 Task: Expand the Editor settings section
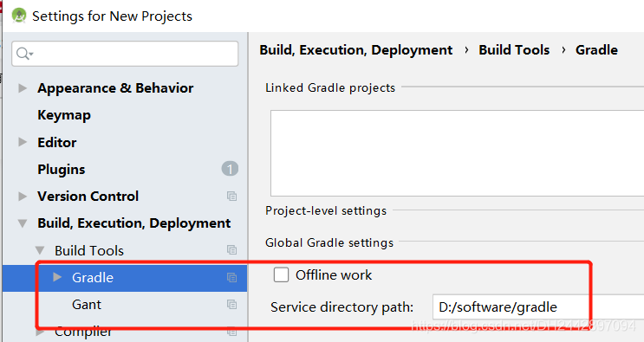click(x=23, y=142)
